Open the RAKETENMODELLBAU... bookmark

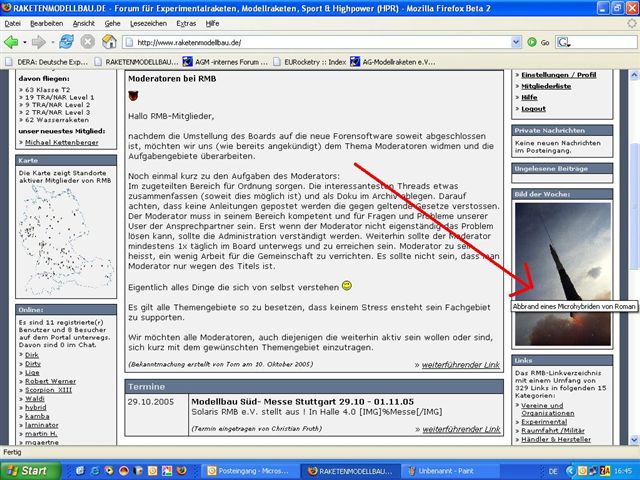(136, 62)
